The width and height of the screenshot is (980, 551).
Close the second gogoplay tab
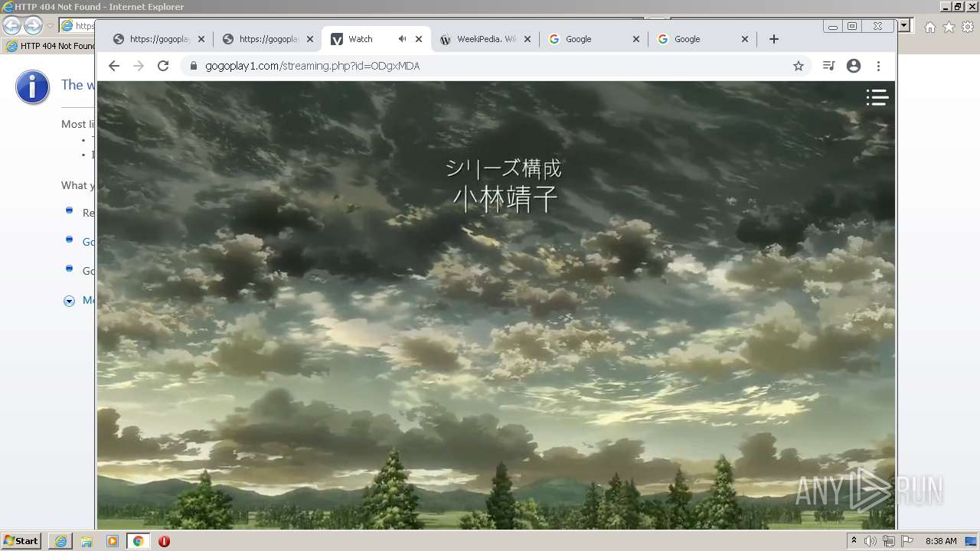point(310,39)
